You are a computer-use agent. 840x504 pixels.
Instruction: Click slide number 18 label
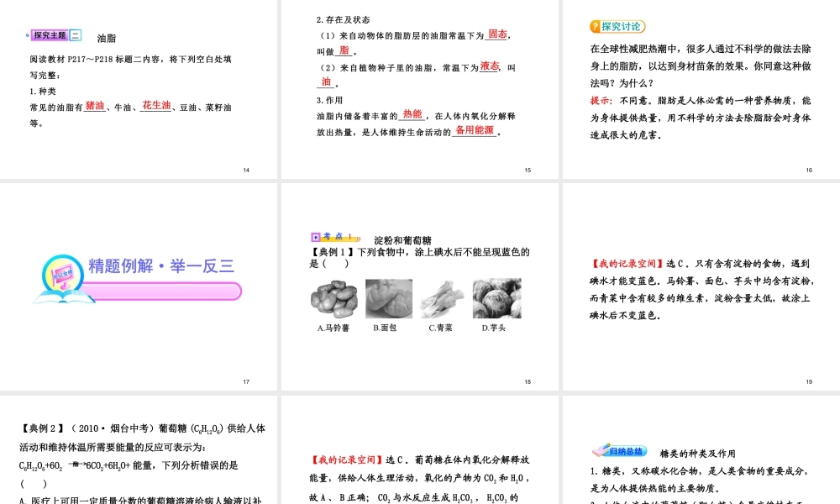click(x=528, y=381)
